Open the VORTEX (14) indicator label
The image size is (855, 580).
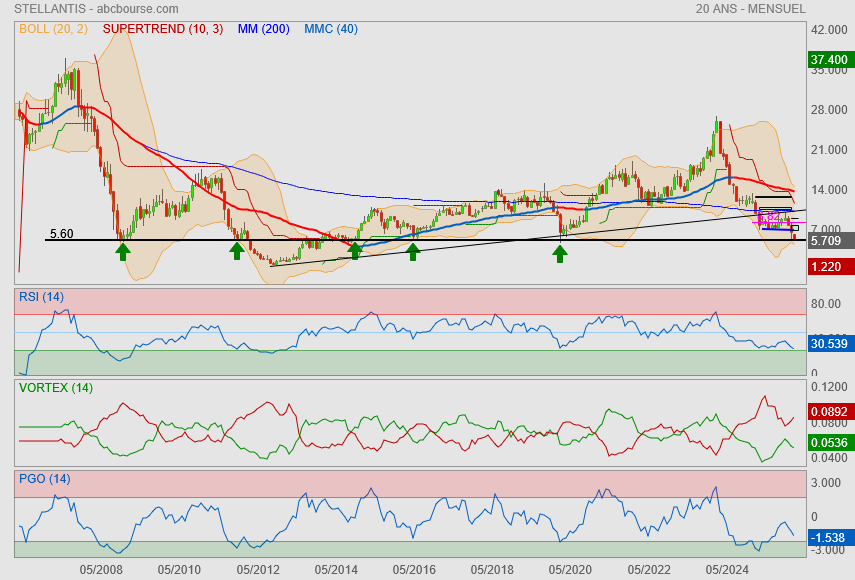click(x=55, y=387)
